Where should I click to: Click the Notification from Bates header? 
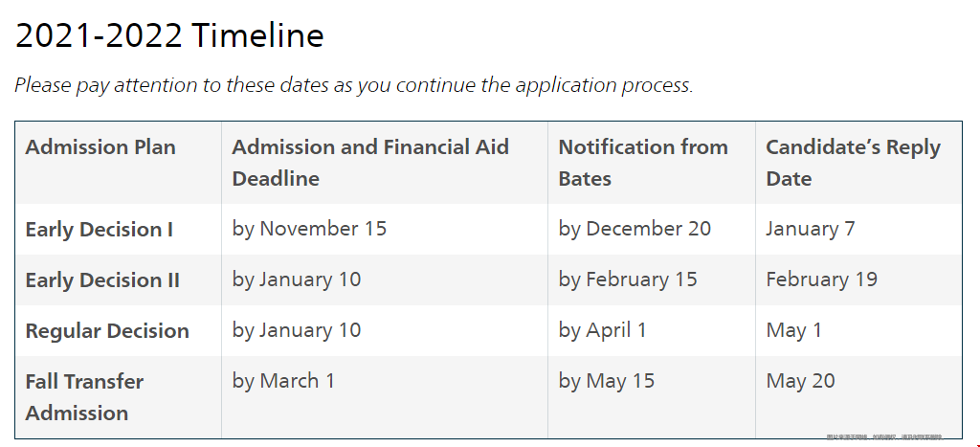point(643,163)
